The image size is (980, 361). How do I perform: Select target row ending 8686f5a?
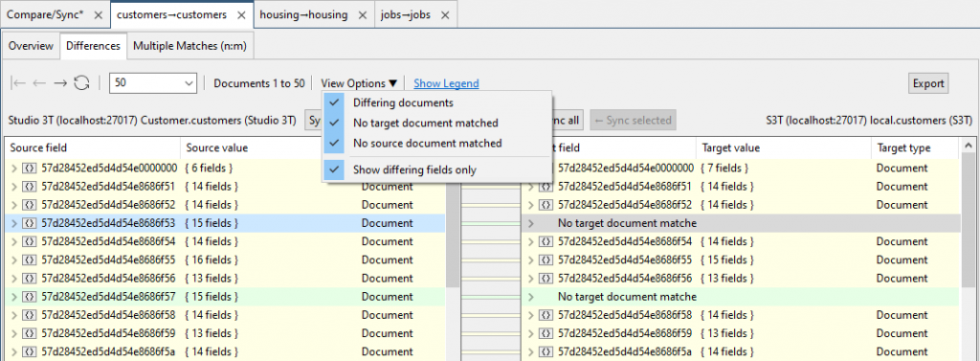tap(741, 351)
